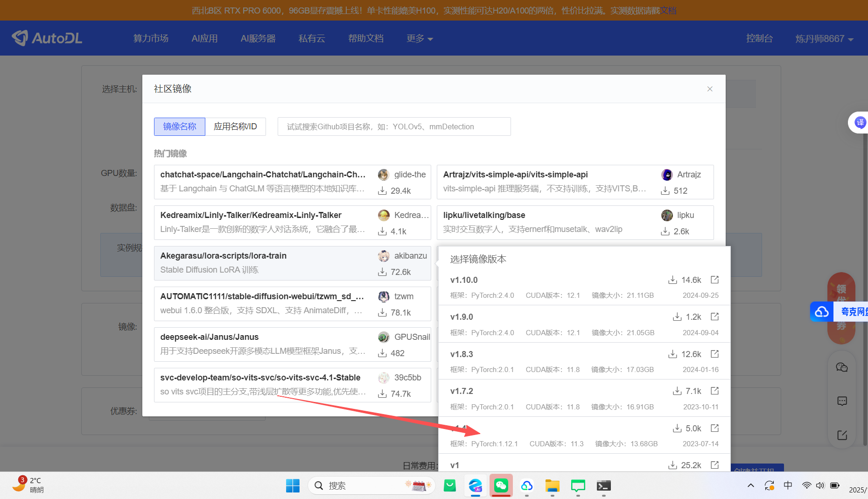The height and width of the screenshot is (499, 868).
Task: Open the feedback message sidebar icon
Action: tap(842, 401)
